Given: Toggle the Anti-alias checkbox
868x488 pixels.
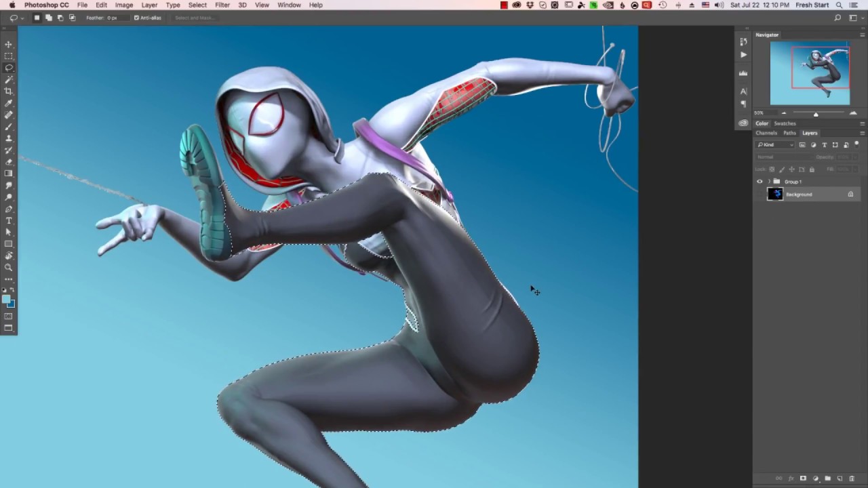Looking at the screenshot, I should coord(136,18).
